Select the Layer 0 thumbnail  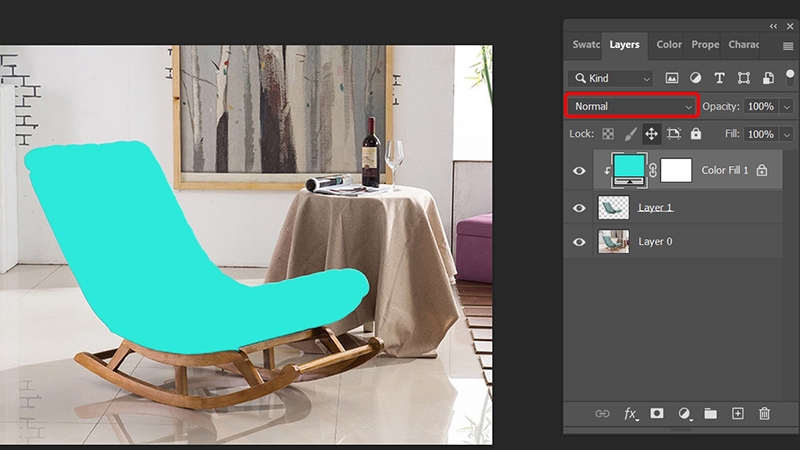tap(613, 242)
